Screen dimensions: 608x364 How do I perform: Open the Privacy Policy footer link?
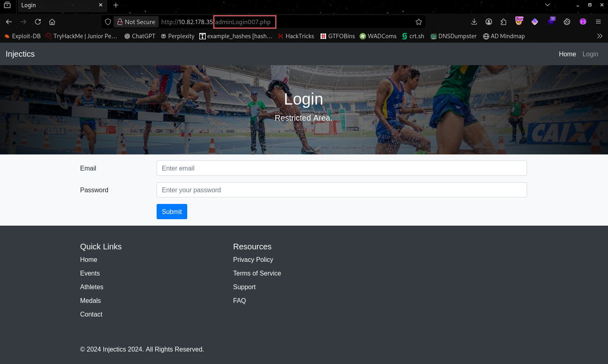(x=253, y=260)
